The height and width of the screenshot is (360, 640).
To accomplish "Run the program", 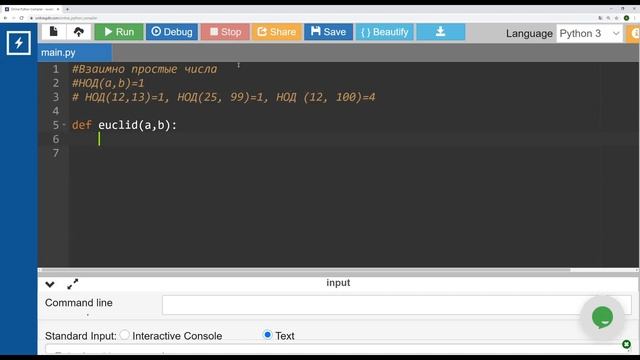I will click(119, 32).
